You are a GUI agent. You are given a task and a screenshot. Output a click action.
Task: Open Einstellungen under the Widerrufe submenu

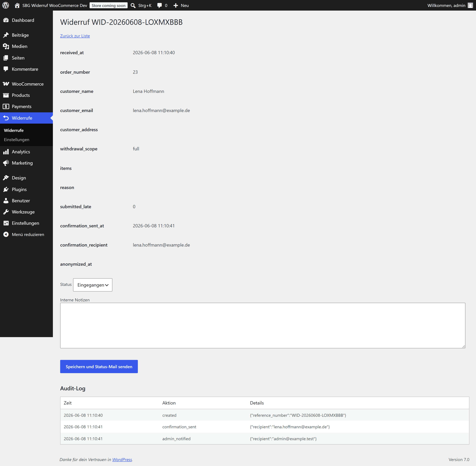[17, 140]
